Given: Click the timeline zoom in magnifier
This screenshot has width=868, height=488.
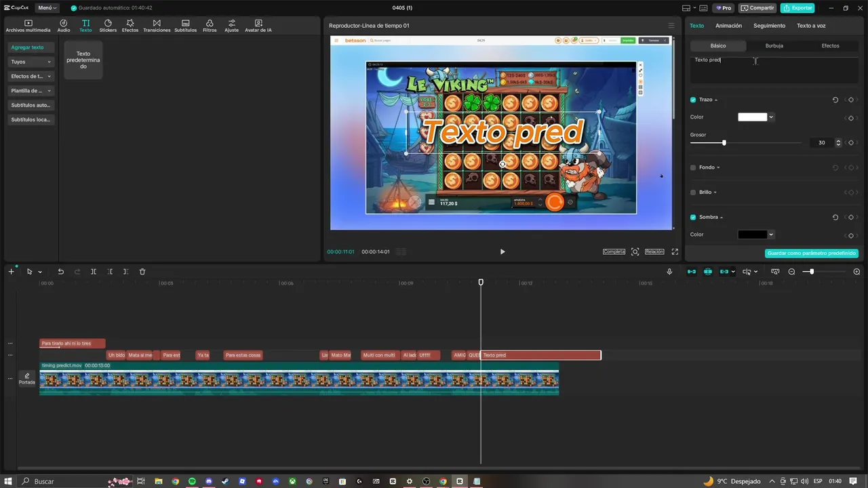Looking at the screenshot, I should click(856, 272).
